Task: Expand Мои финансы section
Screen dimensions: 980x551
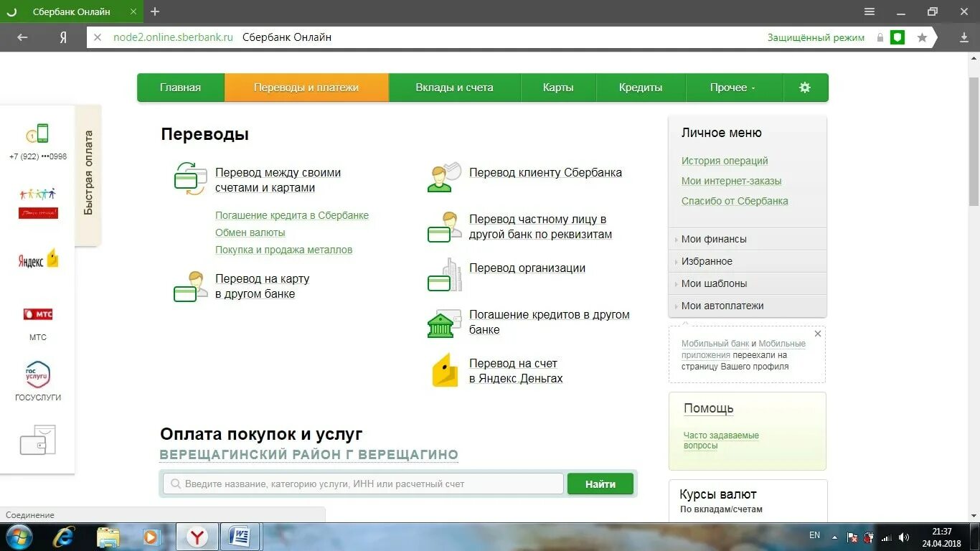Action: point(747,239)
